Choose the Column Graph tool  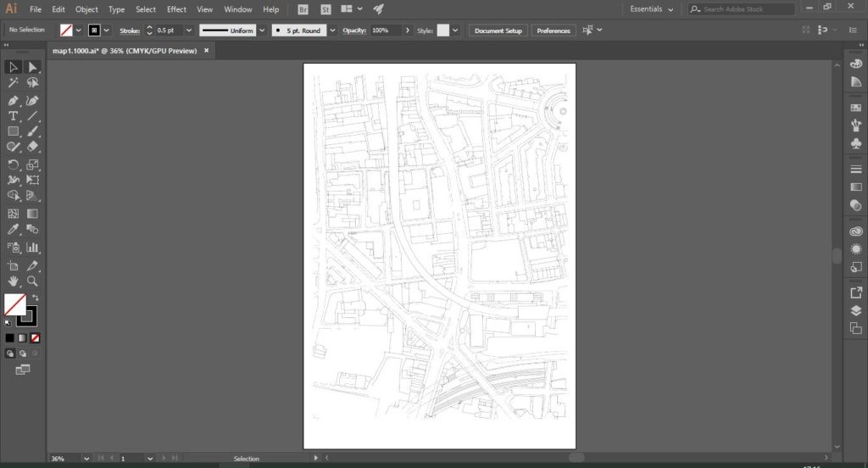point(32,248)
